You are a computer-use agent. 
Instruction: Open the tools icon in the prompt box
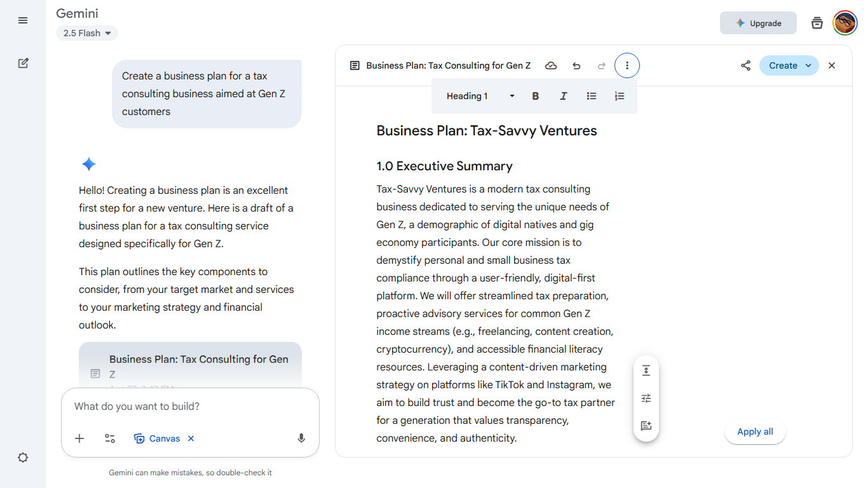tap(110, 438)
